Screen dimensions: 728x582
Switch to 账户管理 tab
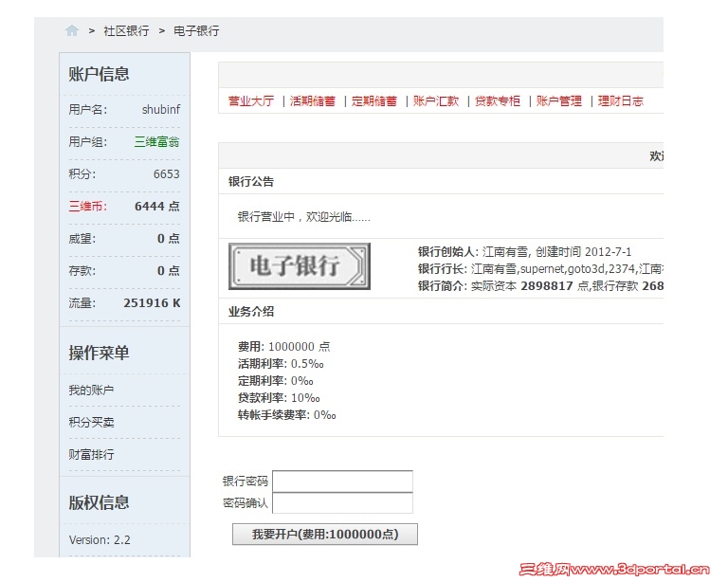(559, 101)
